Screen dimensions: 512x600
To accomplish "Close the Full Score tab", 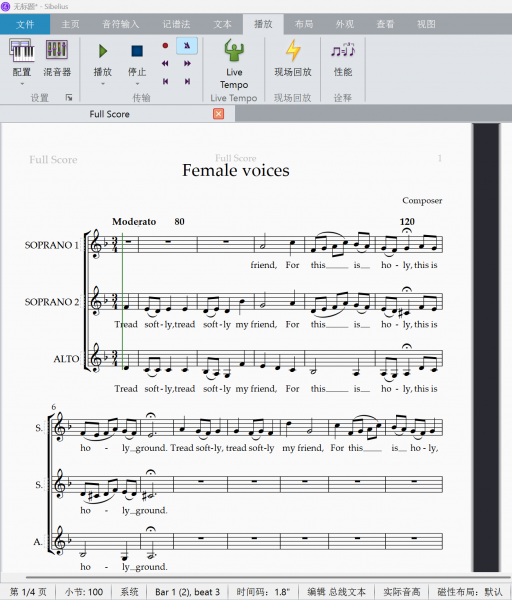I will [218, 114].
